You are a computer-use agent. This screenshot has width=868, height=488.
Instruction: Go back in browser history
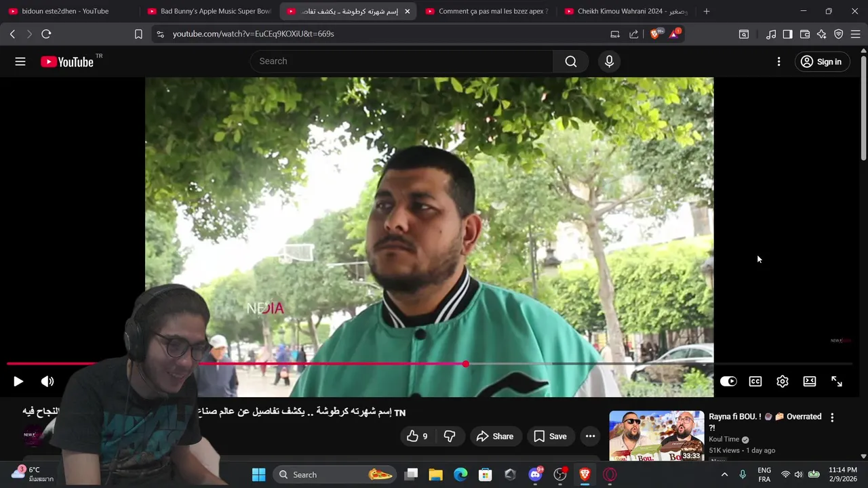[12, 34]
